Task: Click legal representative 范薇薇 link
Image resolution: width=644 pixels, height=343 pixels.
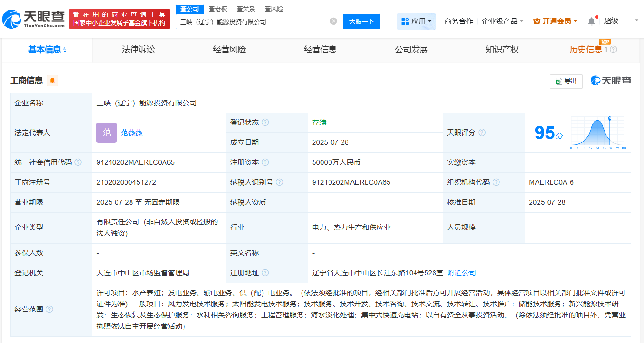Action: pyautogui.click(x=131, y=133)
